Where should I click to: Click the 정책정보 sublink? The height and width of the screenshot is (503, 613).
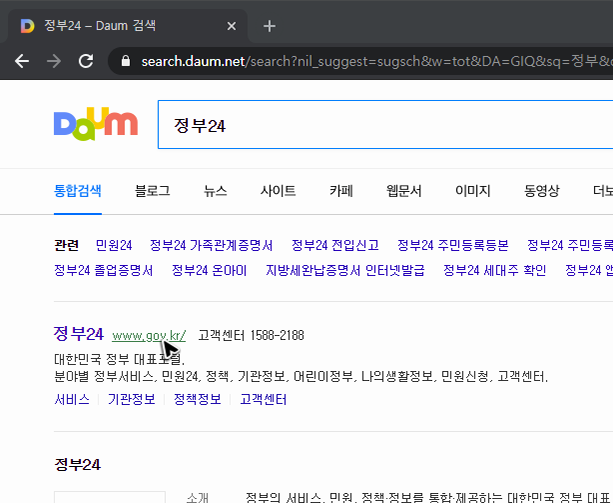pos(197,399)
